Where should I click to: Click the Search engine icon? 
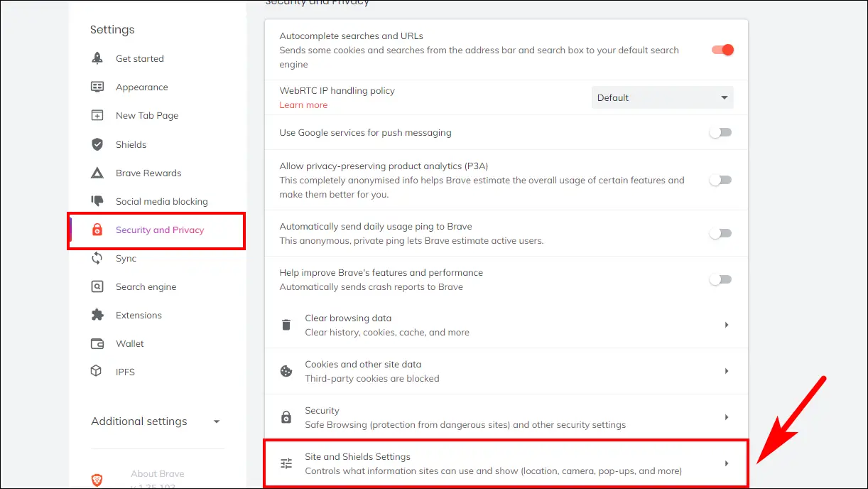tap(97, 286)
